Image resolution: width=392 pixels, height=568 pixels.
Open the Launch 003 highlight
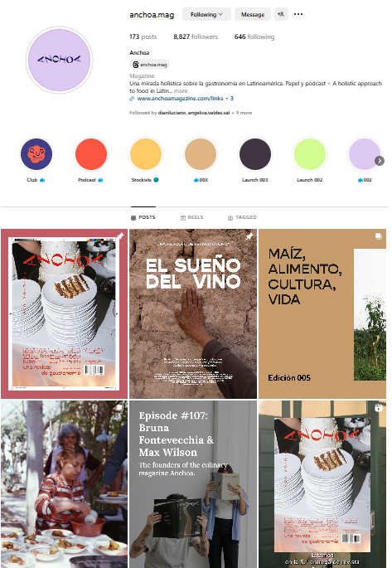(255, 154)
